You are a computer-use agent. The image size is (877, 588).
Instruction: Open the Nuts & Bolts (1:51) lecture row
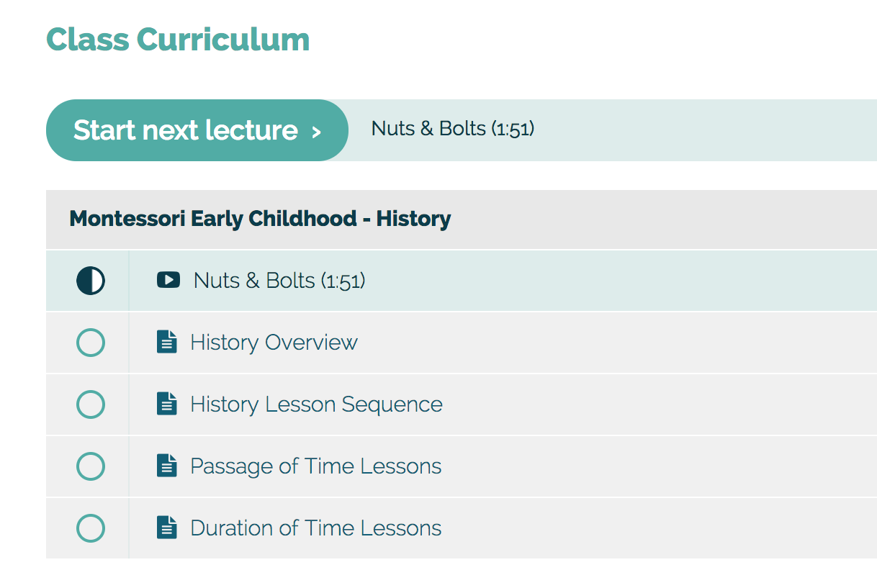point(462,281)
